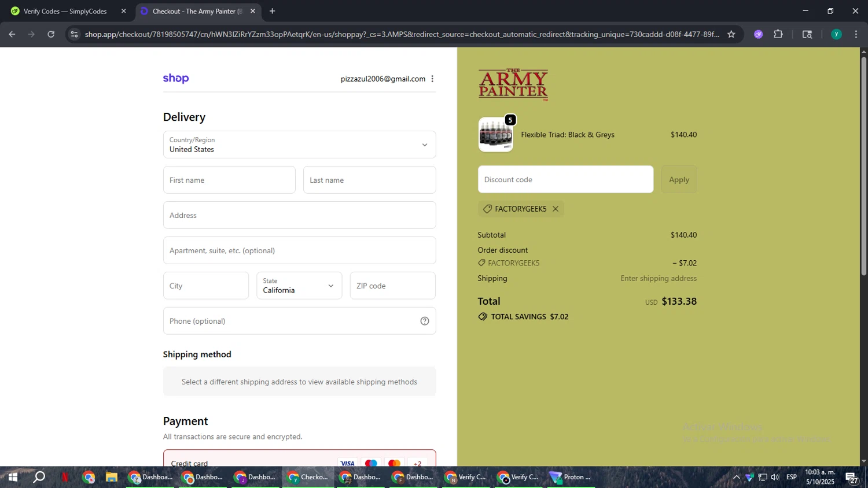Close the Checkout tab
868x488 pixels.
(x=253, y=11)
